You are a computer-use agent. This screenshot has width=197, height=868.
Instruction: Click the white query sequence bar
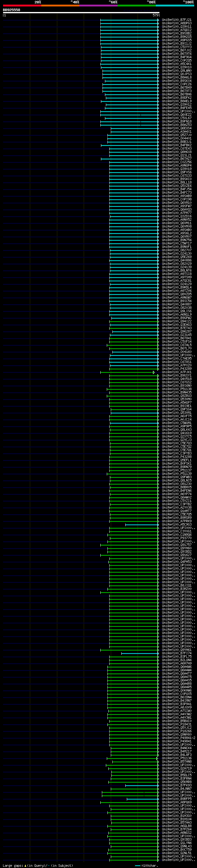click(x=81, y=13)
